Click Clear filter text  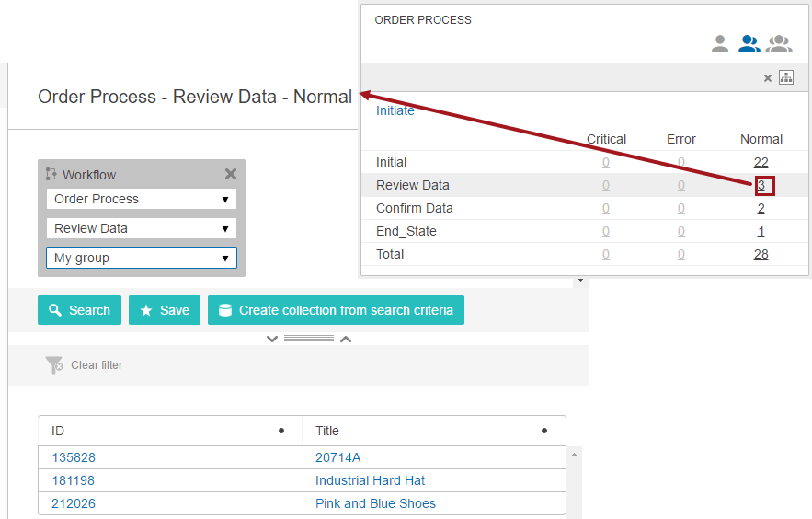coord(97,365)
